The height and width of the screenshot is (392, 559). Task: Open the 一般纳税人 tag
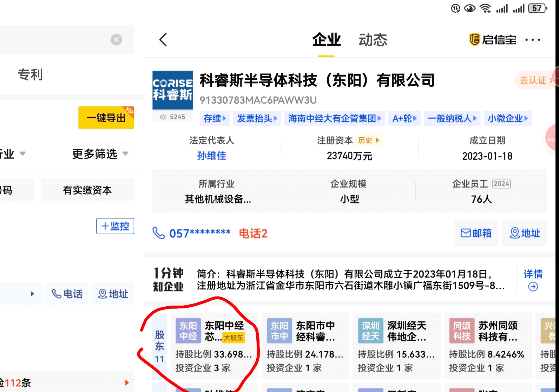click(452, 118)
